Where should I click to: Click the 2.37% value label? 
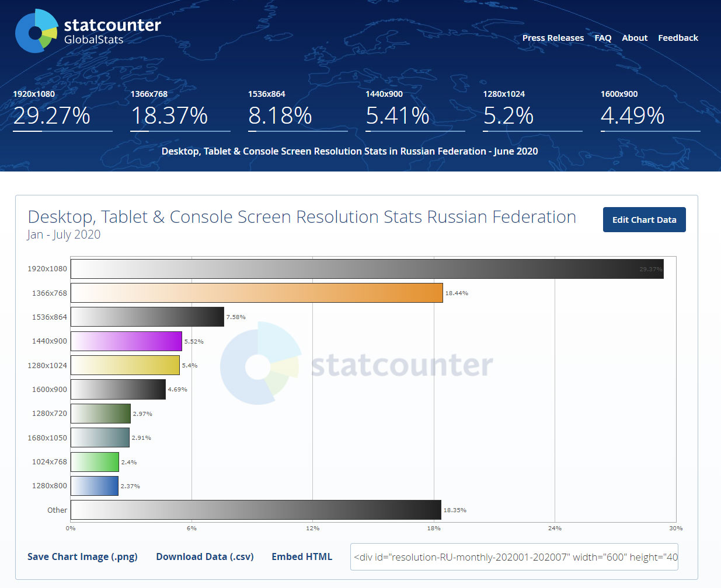130,487
